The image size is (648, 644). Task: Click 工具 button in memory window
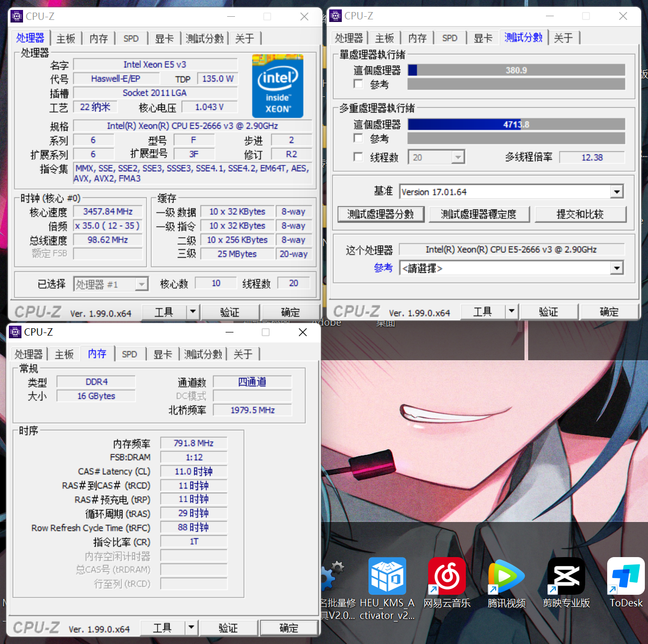click(x=162, y=628)
